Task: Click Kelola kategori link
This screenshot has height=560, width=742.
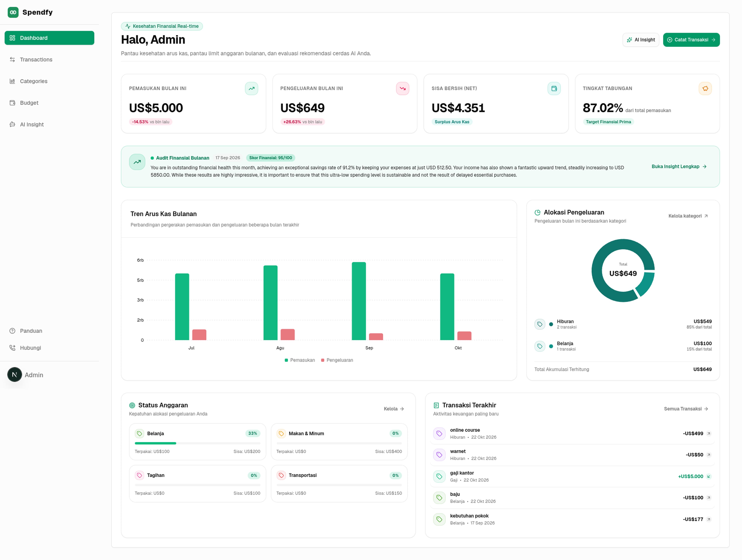Action: 688,216
